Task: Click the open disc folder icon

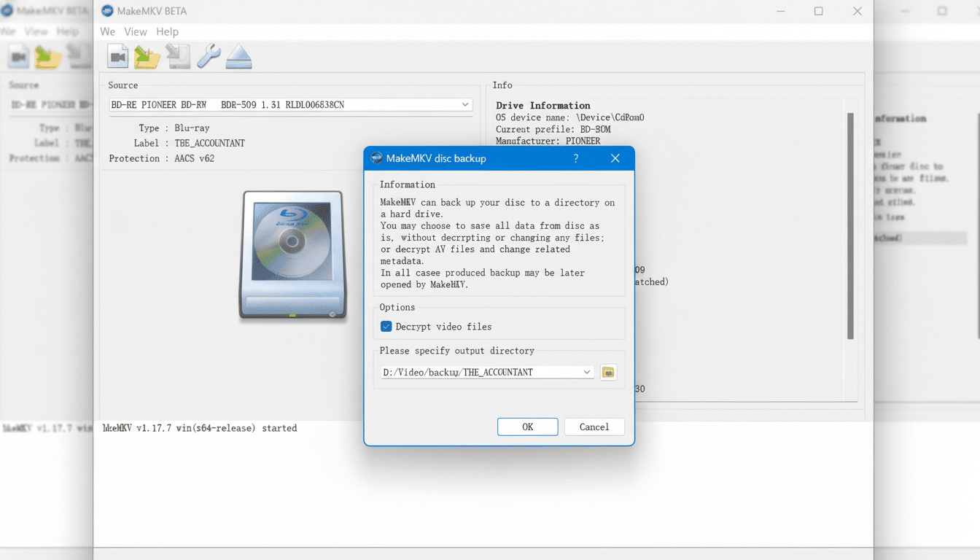Action: click(147, 56)
